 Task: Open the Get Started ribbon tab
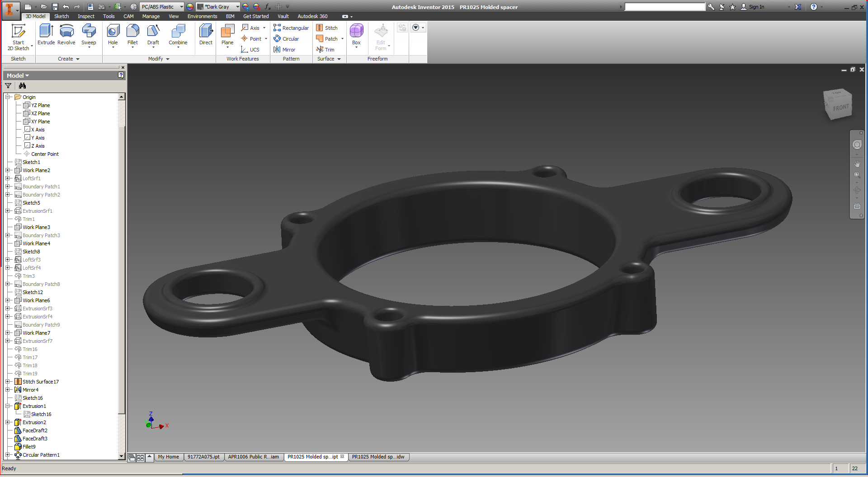(x=256, y=16)
